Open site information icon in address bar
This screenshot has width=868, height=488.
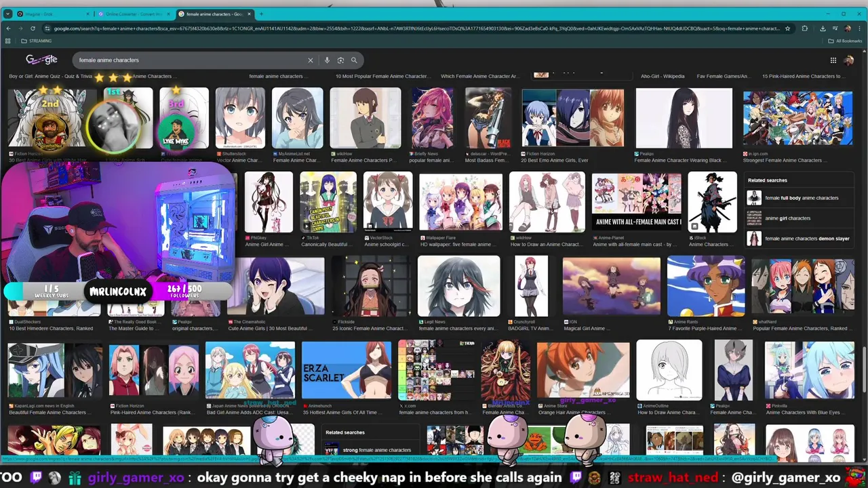(47, 28)
